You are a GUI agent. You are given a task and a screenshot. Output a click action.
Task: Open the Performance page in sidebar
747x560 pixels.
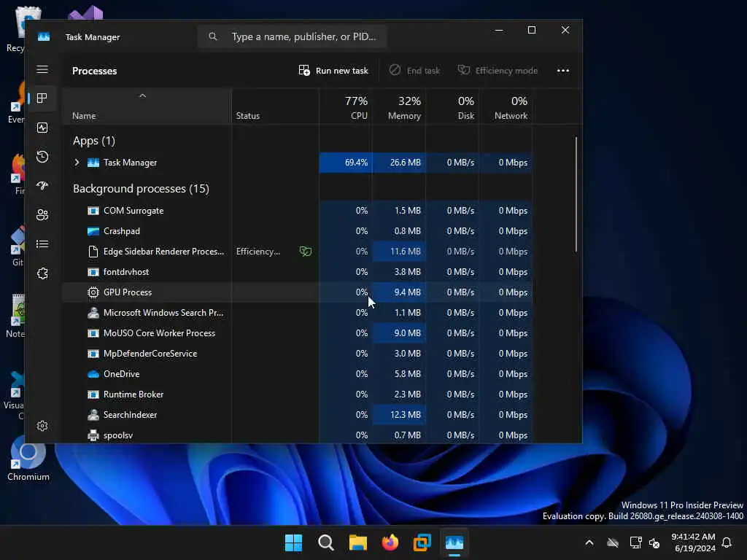pos(42,128)
